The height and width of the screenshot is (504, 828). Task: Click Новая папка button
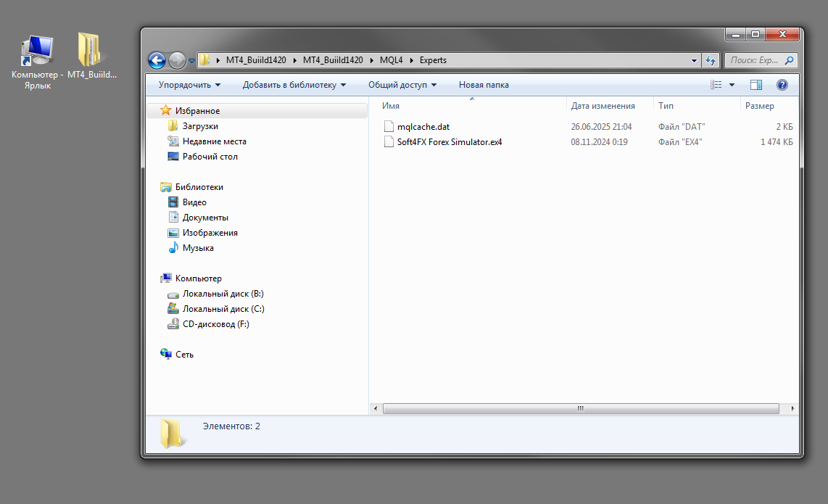coord(484,85)
